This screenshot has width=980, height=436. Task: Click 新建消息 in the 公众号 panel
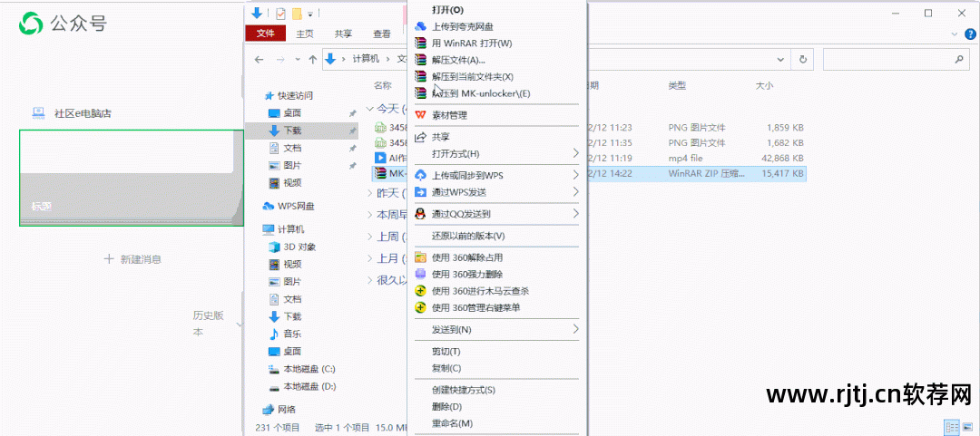click(132, 259)
